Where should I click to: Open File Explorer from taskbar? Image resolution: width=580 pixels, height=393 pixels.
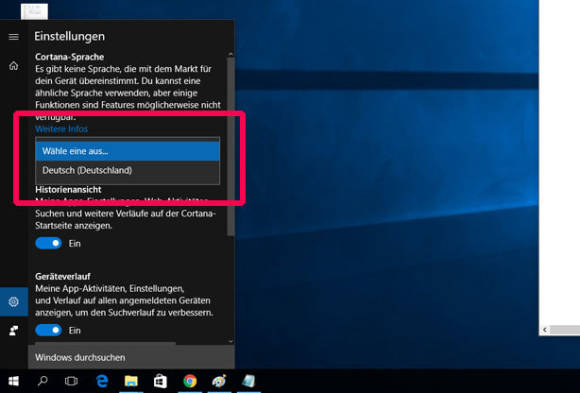point(131,381)
